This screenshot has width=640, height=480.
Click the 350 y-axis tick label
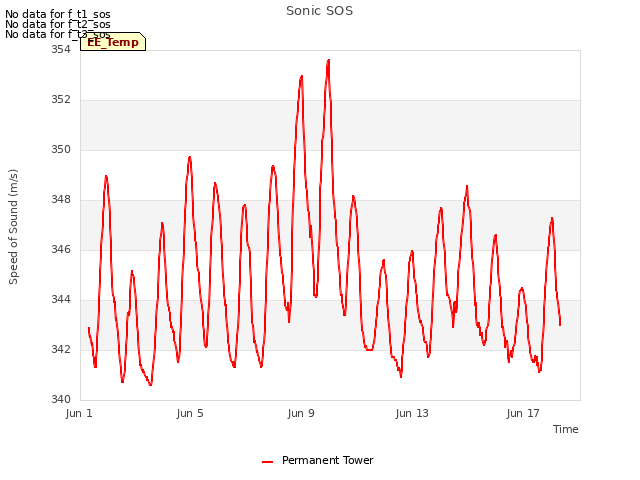(60, 149)
